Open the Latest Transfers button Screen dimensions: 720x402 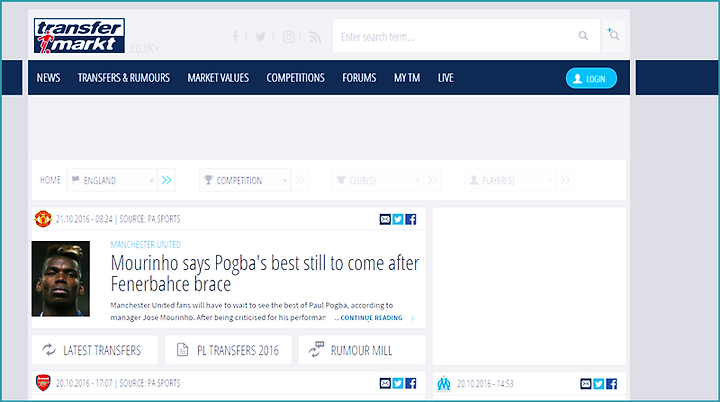pyautogui.click(x=95, y=350)
